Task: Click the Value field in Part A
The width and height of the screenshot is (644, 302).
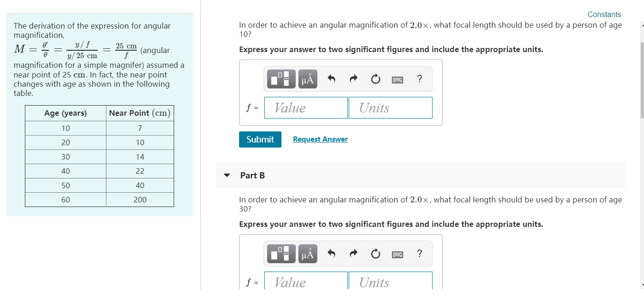Action: pyautogui.click(x=305, y=107)
